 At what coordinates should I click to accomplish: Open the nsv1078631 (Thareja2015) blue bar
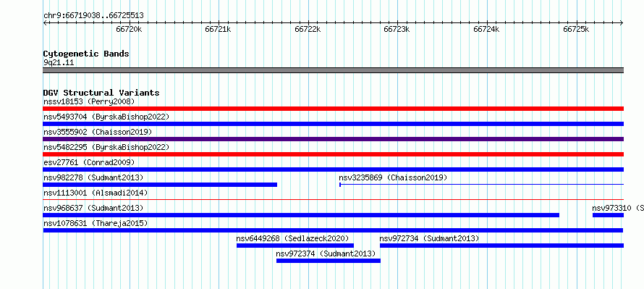click(x=333, y=230)
